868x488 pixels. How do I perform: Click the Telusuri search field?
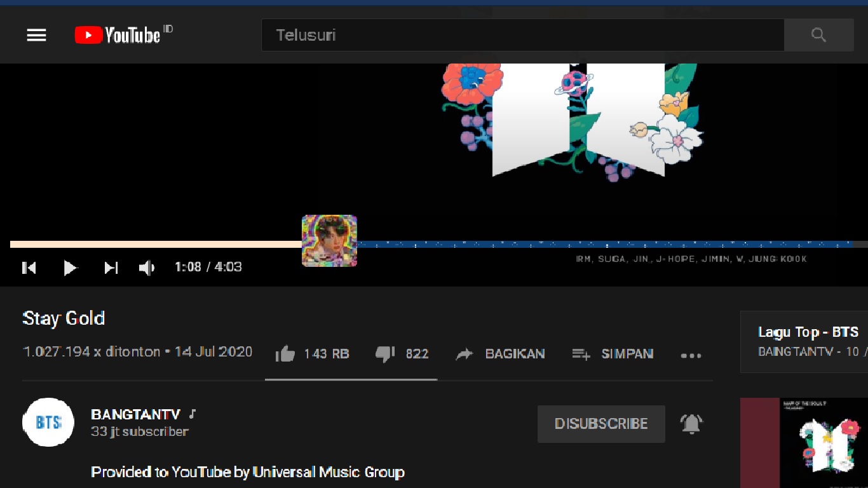click(x=522, y=35)
